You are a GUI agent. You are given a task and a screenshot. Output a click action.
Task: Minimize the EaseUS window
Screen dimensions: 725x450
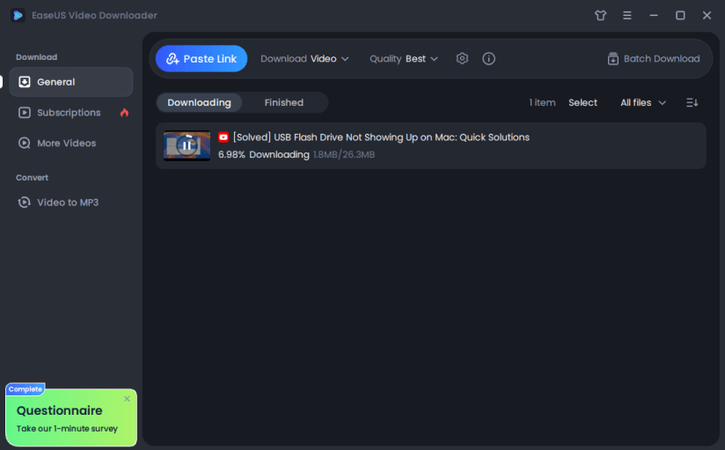tap(653, 15)
